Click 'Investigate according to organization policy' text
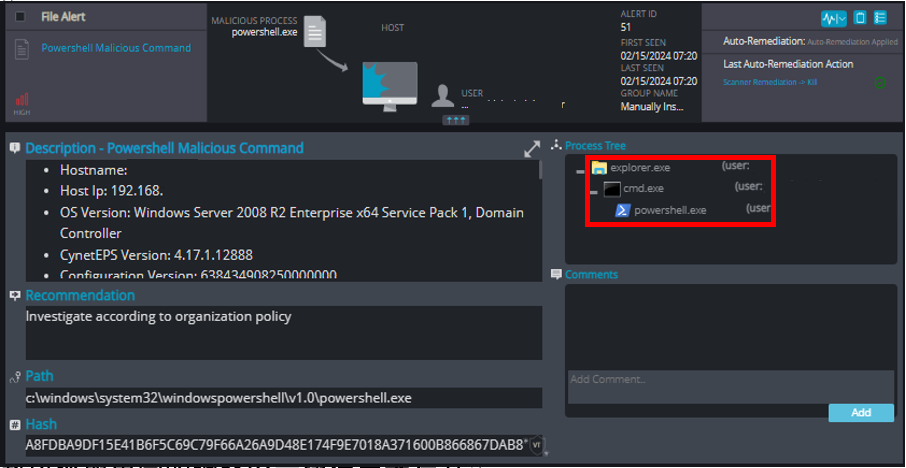Screen dimensions: 906x468 click(x=158, y=317)
